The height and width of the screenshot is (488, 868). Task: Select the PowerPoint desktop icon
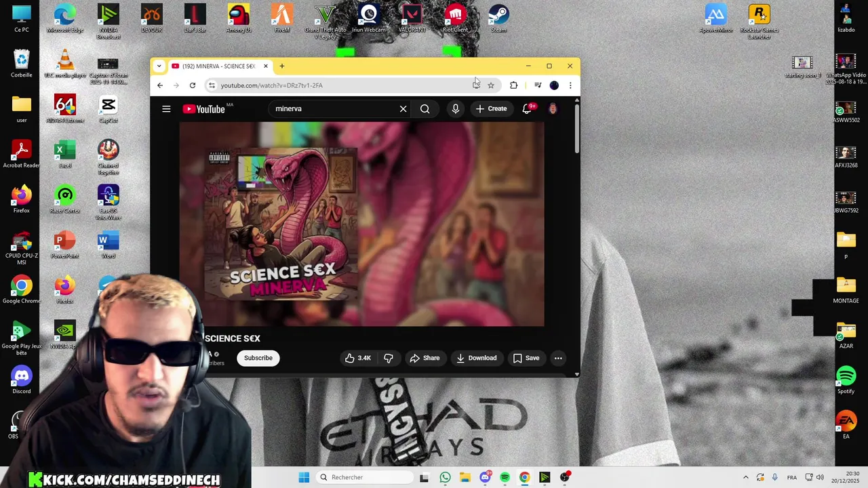(x=64, y=245)
